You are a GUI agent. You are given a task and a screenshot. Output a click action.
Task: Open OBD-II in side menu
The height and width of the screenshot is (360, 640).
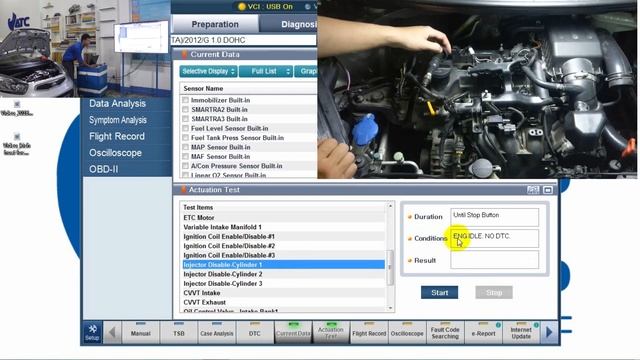[104, 169]
